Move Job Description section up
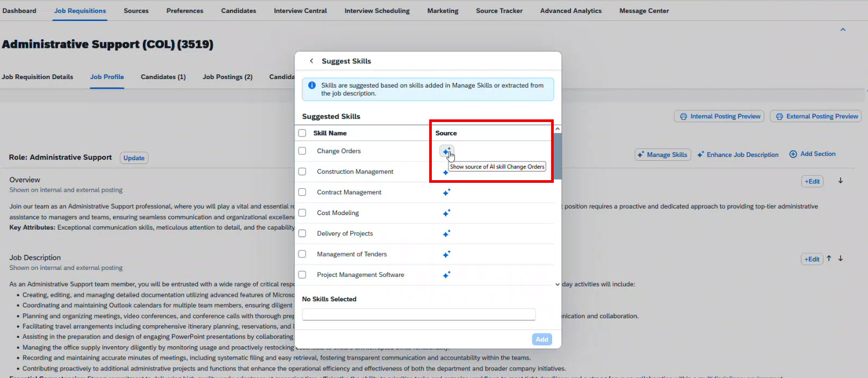 click(x=829, y=259)
